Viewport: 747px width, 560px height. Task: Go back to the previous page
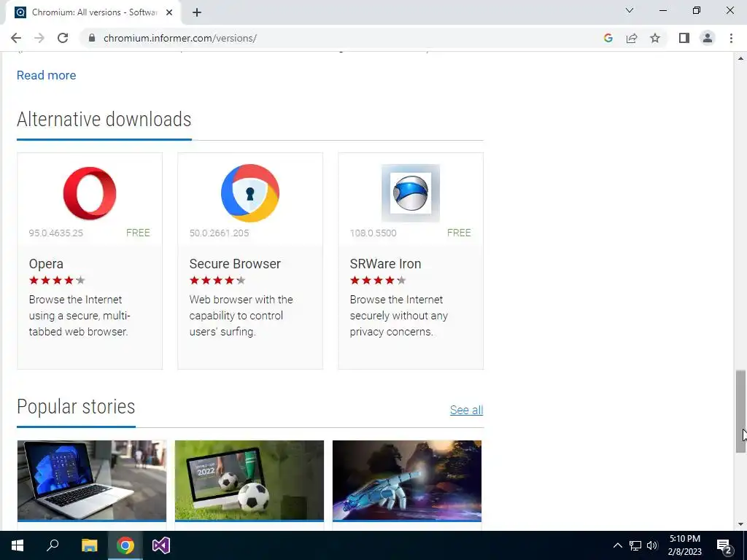tap(16, 38)
